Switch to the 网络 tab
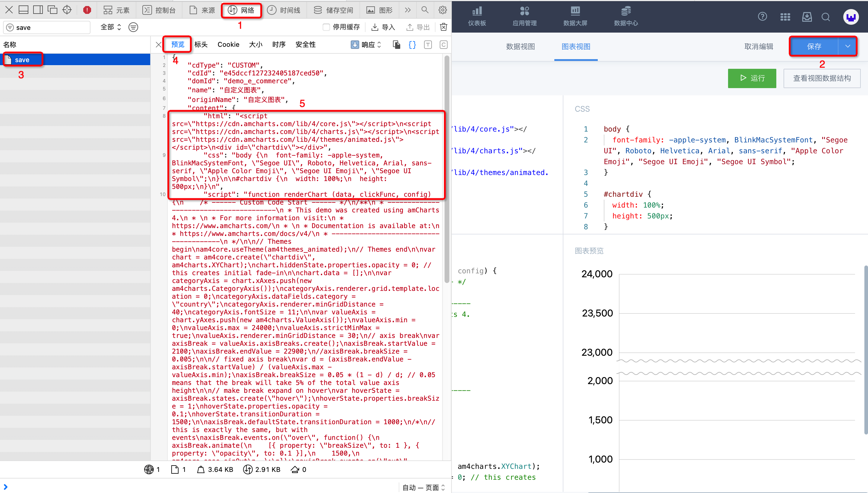Screen dimensions: 868x493 (241, 10)
